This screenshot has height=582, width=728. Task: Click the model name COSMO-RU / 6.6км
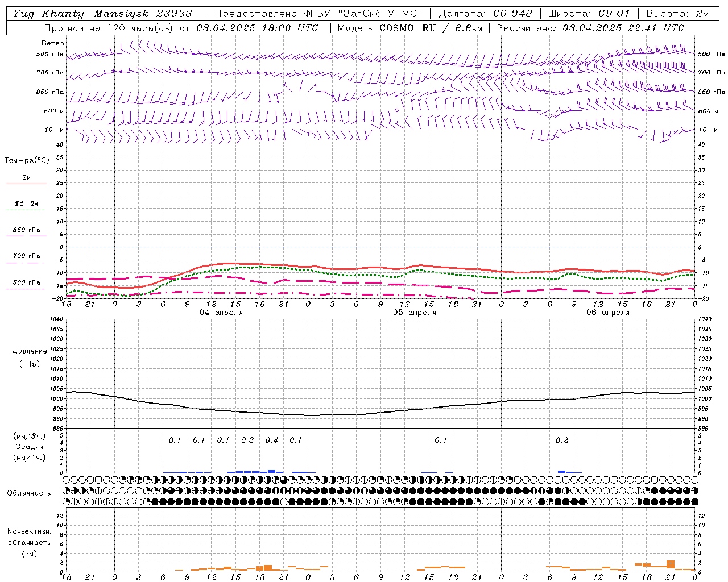coord(431,28)
